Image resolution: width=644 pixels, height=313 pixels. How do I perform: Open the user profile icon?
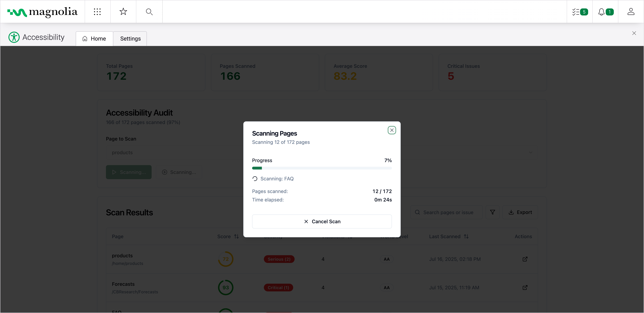(x=631, y=12)
